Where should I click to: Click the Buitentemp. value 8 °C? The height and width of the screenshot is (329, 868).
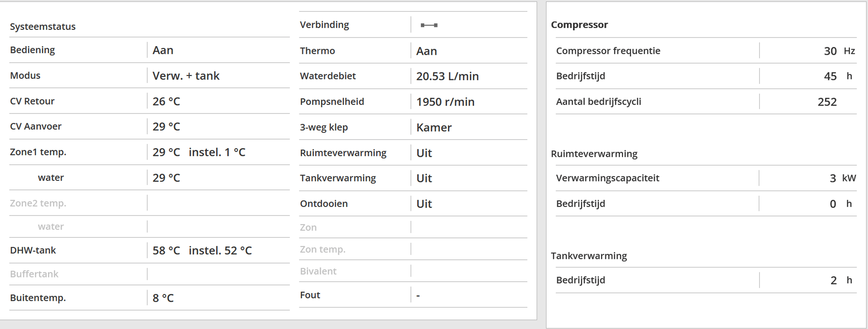(163, 298)
